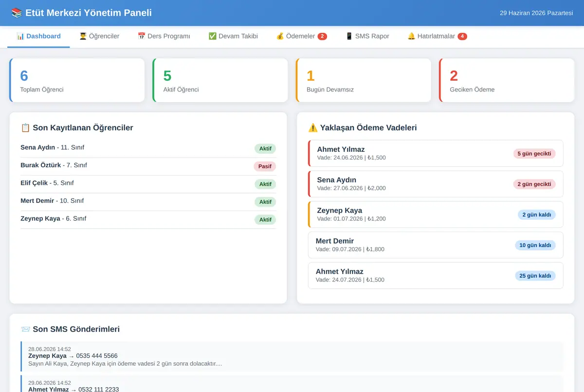
Task: Click the red badge 2 on Ödemeler
Action: pyautogui.click(x=322, y=36)
